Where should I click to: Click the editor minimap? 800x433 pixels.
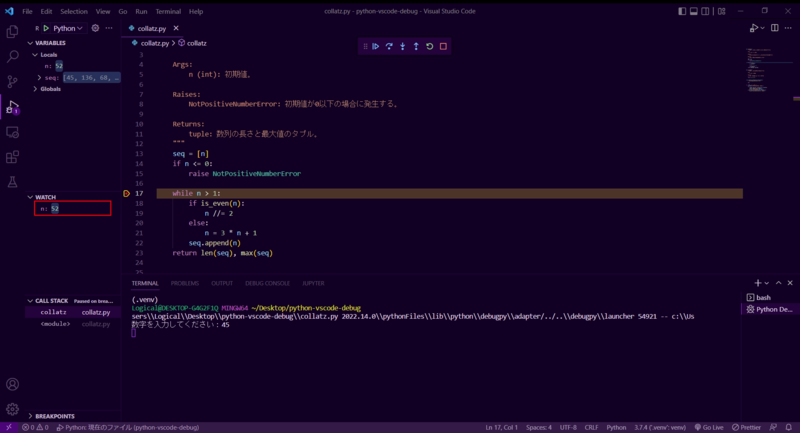[770, 71]
